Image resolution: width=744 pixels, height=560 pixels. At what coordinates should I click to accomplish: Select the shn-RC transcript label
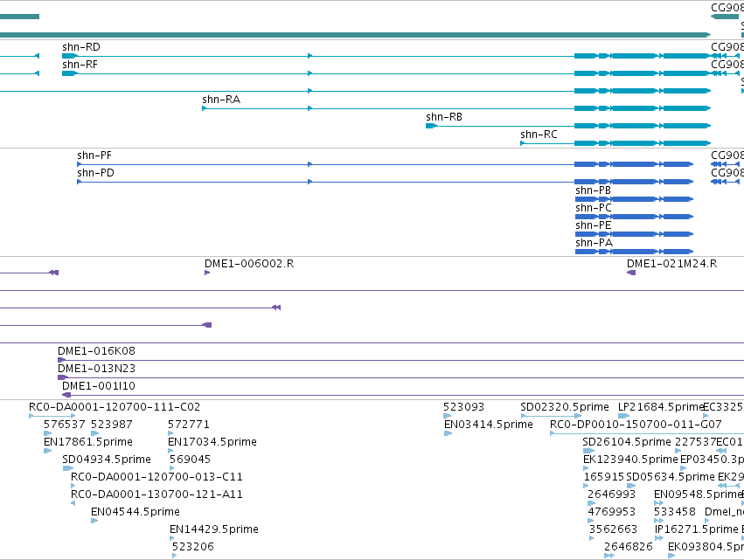click(x=539, y=135)
